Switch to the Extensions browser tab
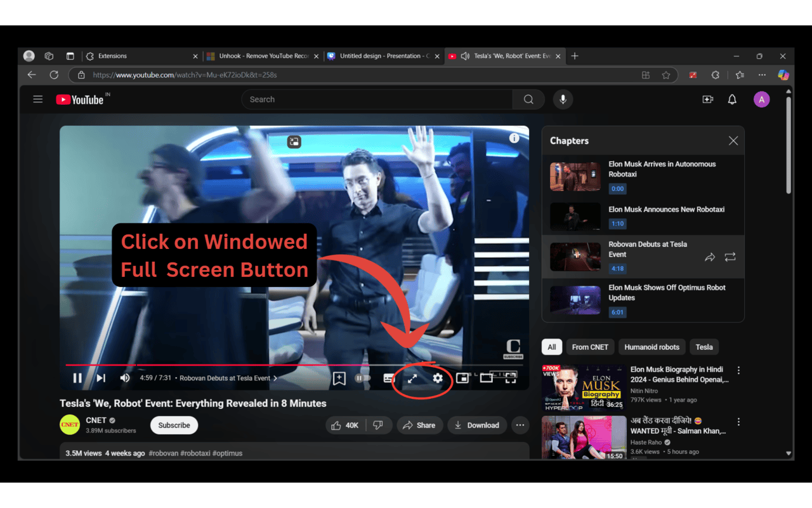812x508 pixels. pos(141,56)
